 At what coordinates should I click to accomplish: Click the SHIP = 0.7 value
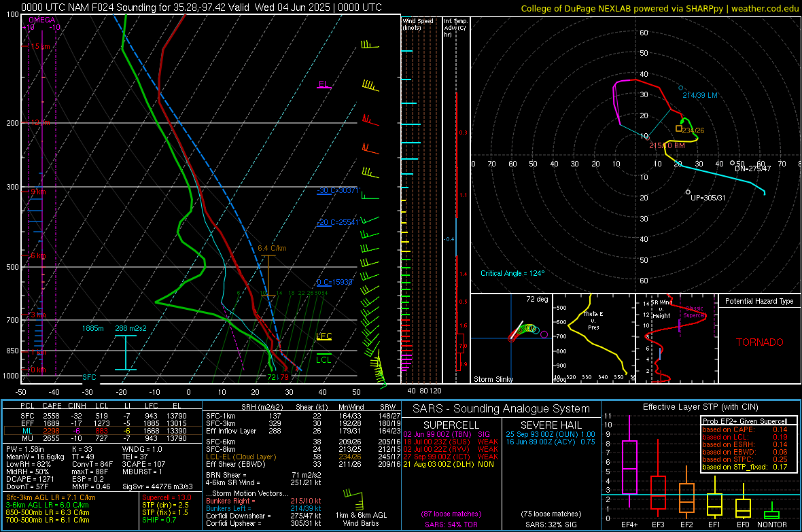[x=159, y=520]
